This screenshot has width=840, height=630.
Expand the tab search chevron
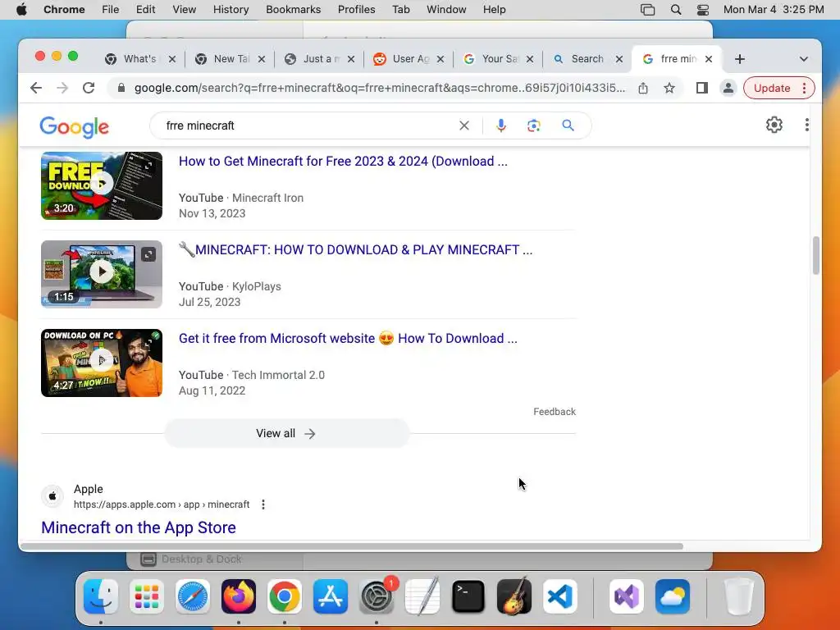(804, 59)
